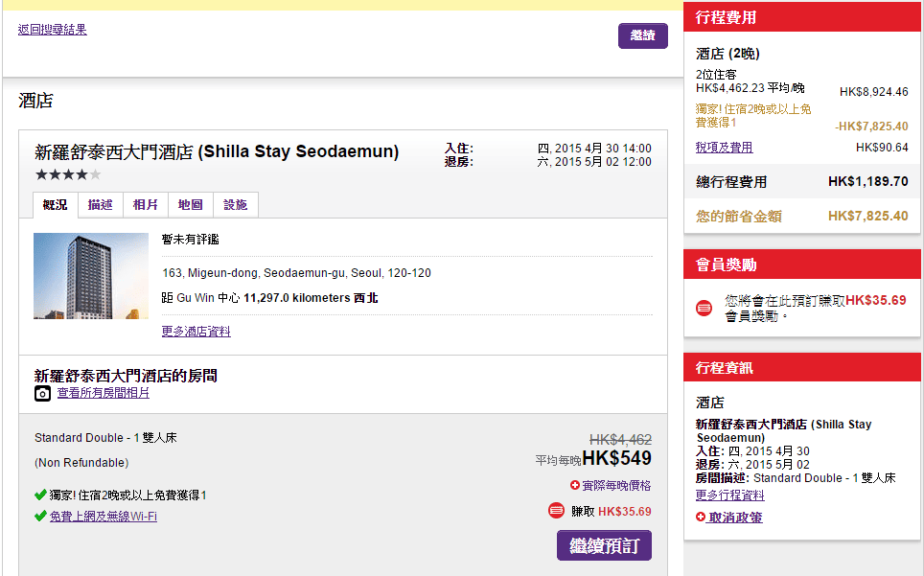Screen dimensions: 924x576
Task: Expand the 取消政策 cancellation policy
Action: pos(735,518)
